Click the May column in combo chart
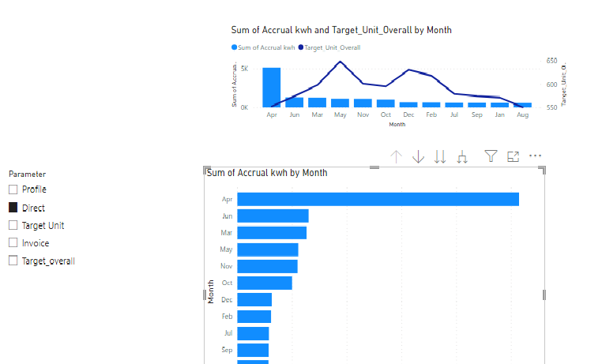The image size is (602, 364). pyautogui.click(x=341, y=103)
